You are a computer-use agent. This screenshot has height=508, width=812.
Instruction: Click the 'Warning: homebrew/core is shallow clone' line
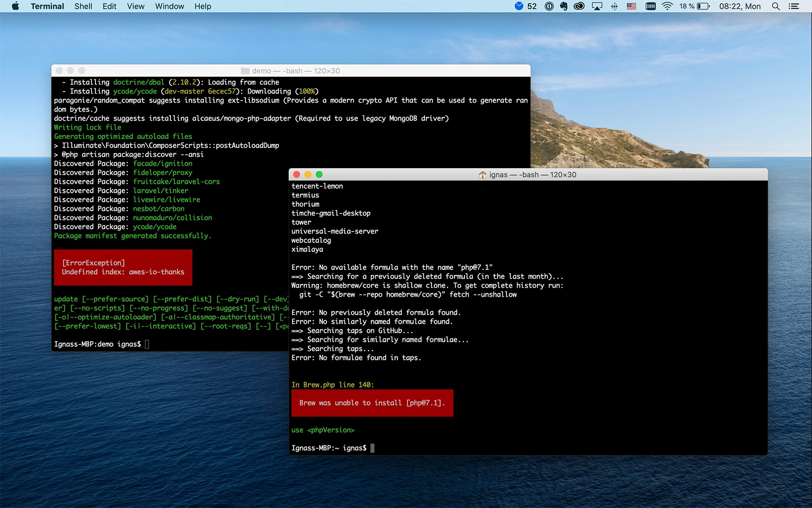[x=427, y=285]
